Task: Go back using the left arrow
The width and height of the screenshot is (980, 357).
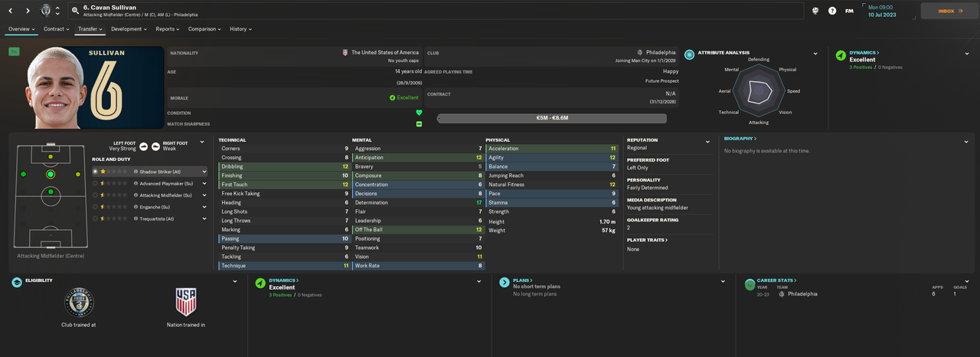Action: tap(11, 11)
